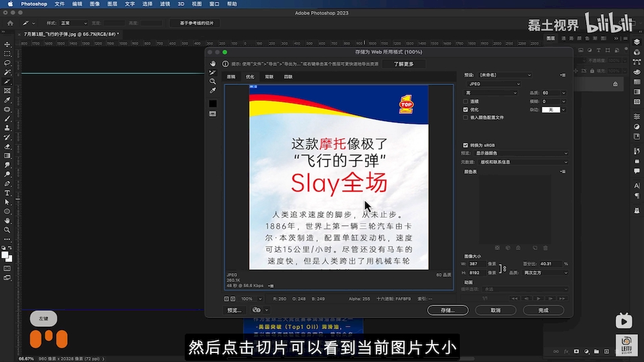
Task: Open the 两次立方 resample quality dropdown
Action: pyautogui.click(x=545, y=272)
